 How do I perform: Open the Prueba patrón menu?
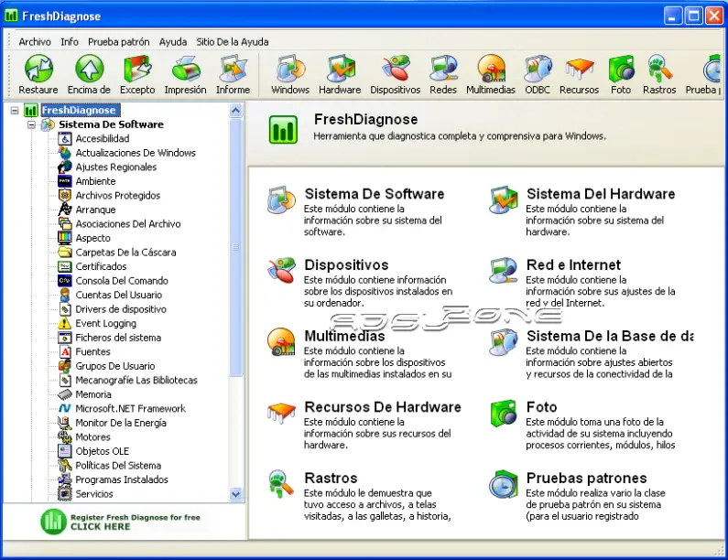119,42
